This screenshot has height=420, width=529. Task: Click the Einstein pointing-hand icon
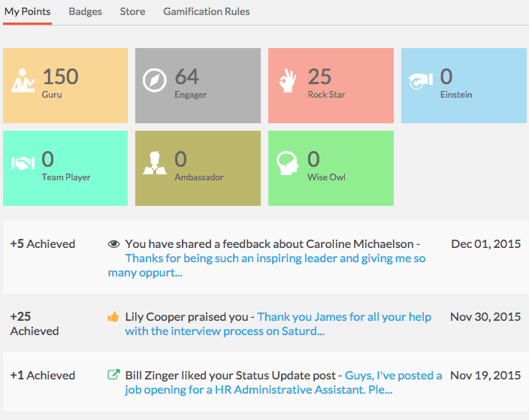(x=421, y=81)
